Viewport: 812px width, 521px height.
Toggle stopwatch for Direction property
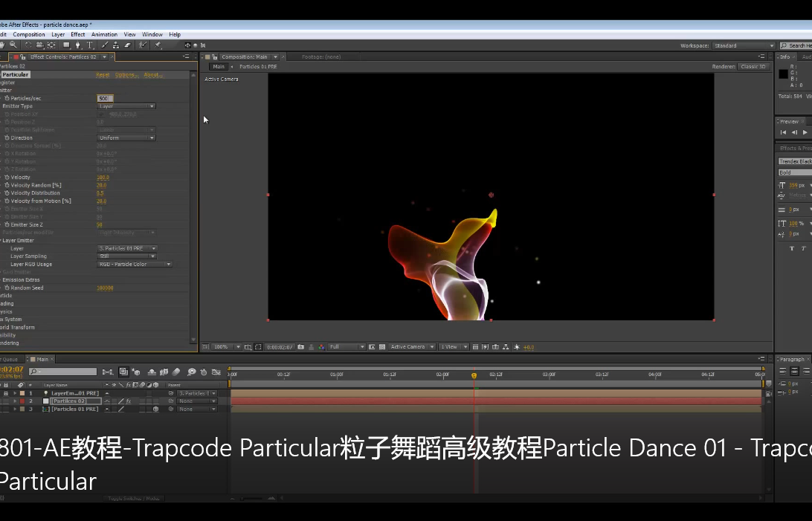[7, 137]
